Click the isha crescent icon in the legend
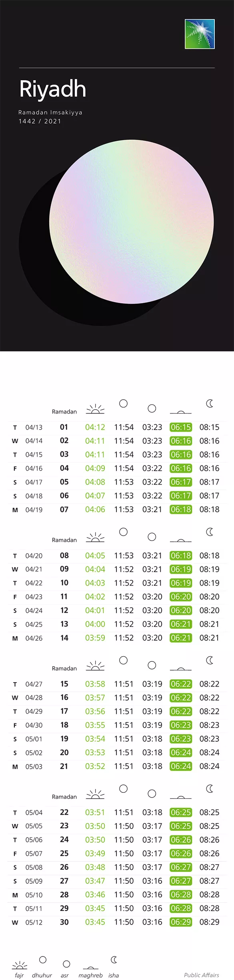Viewport: 234px width, 980px height. pyautogui.click(x=114, y=959)
